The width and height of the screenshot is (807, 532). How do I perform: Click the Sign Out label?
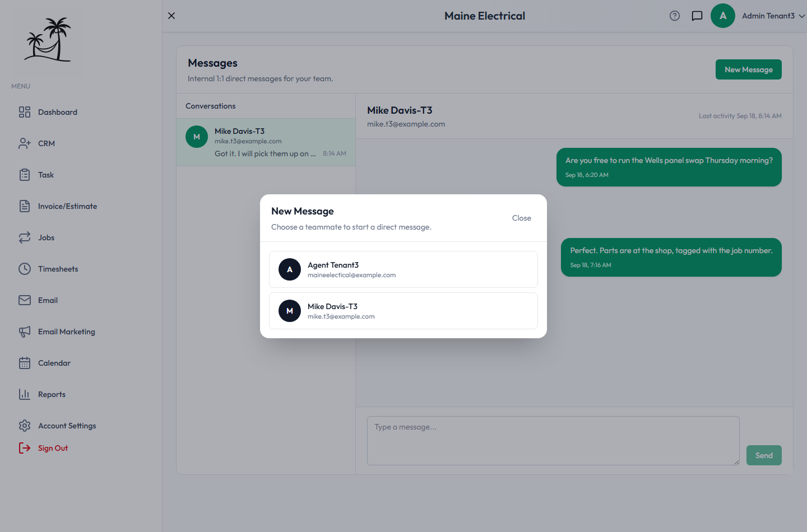(x=53, y=448)
